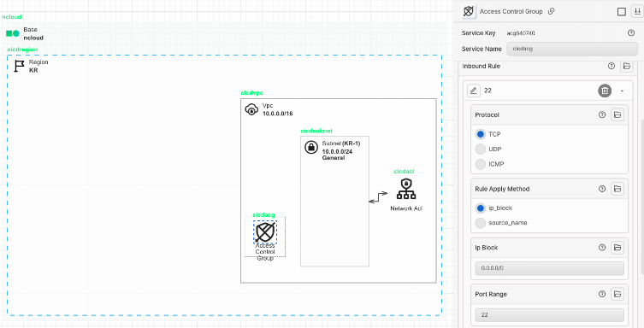Select the Region KR flag icon
This screenshot has height=328, width=644.
click(19, 66)
